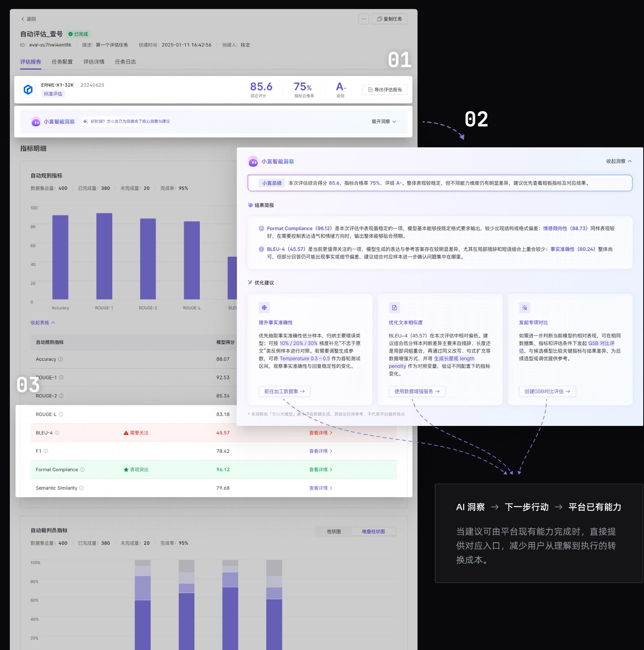Click info icon next to ROUGE-2
Image resolution: width=644 pixels, height=650 pixels.
coord(61,396)
